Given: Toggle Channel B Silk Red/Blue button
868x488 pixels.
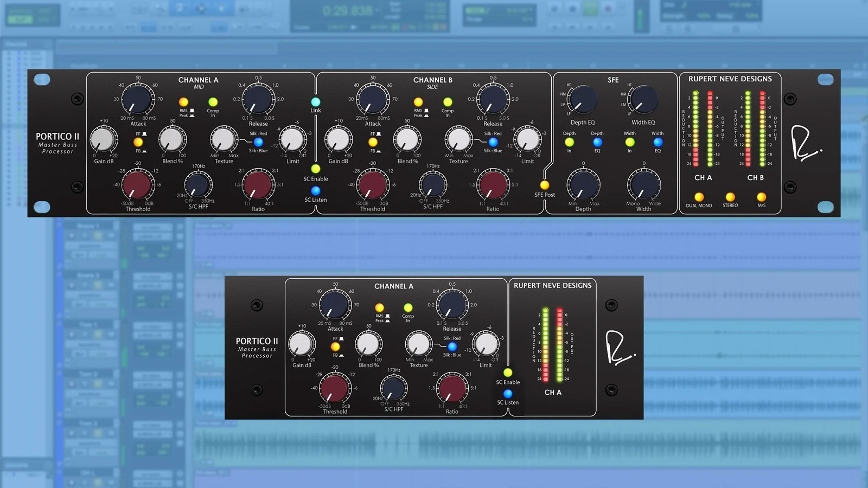Looking at the screenshot, I should click(x=493, y=142).
